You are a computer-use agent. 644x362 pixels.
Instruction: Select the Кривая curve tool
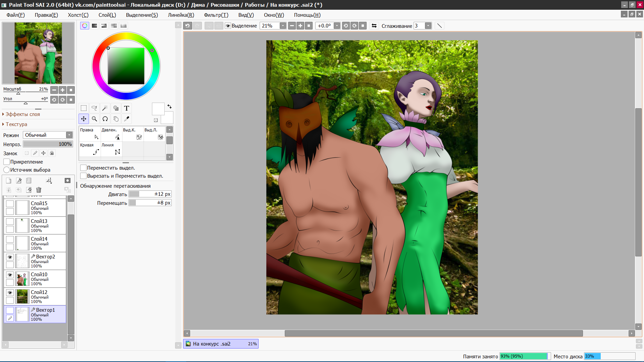click(90, 149)
